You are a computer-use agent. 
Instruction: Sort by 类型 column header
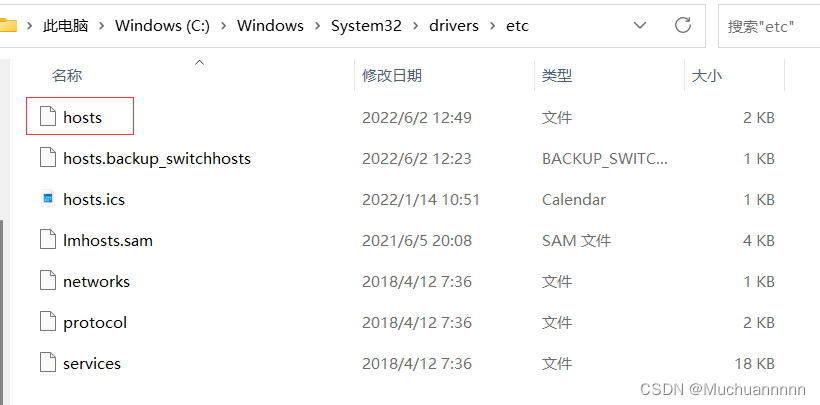point(557,75)
